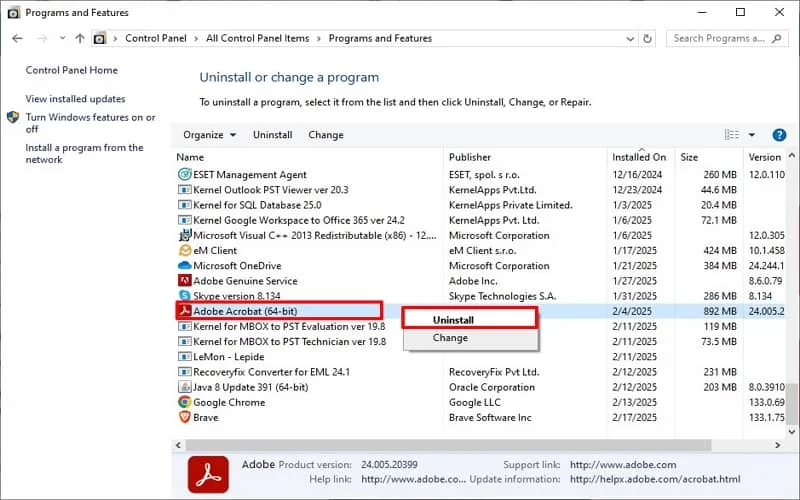
Task: Click the Brave lion icon
Action: point(184,417)
